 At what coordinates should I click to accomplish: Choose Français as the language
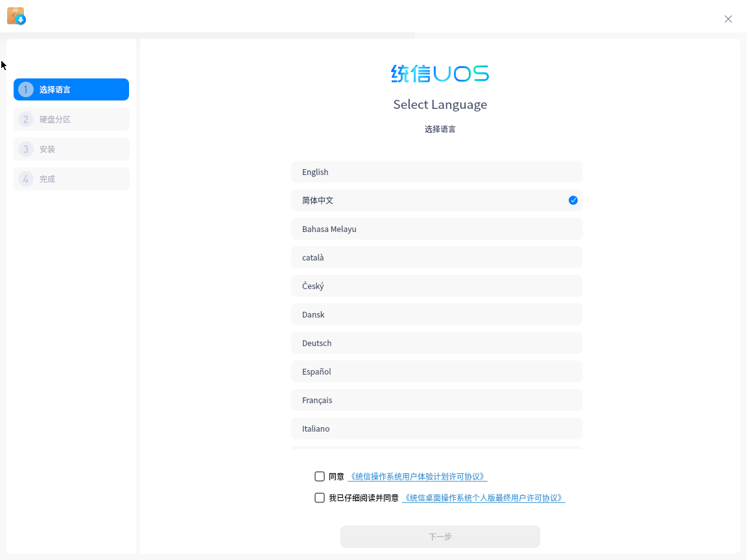(437, 401)
